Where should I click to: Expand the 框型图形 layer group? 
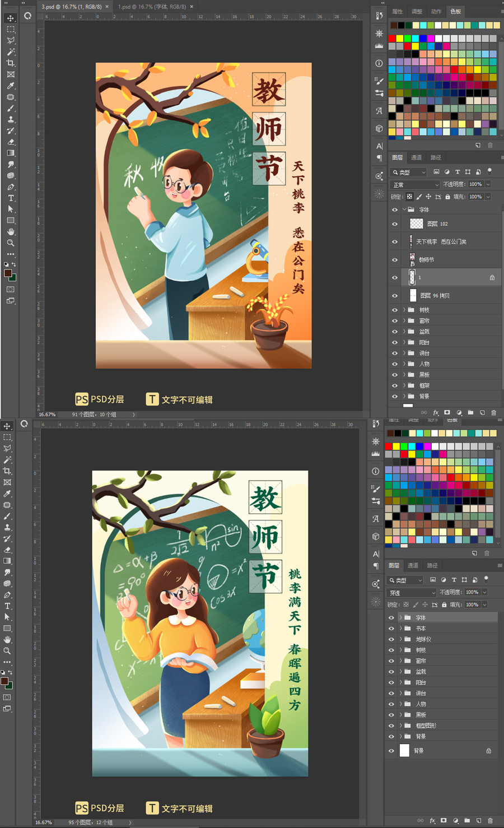(x=401, y=725)
